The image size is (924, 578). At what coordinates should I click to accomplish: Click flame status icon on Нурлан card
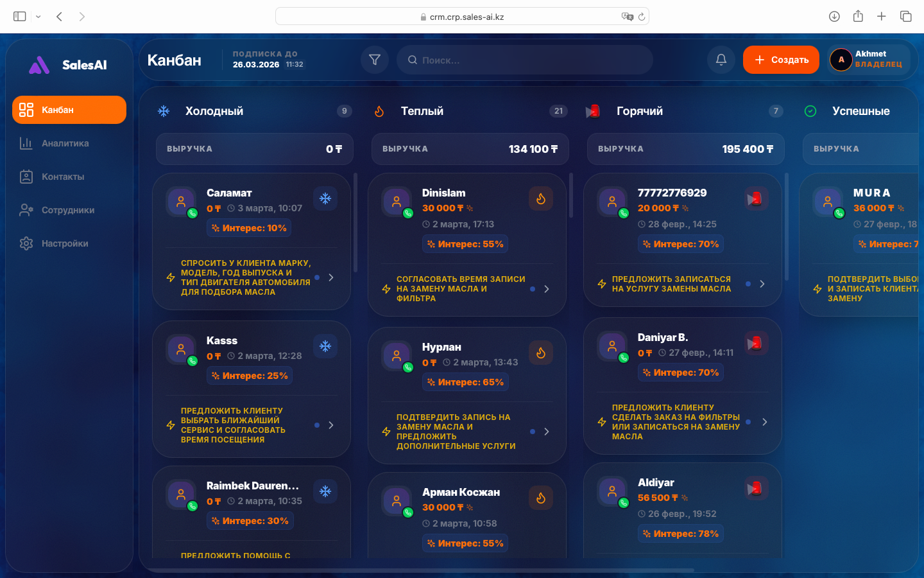[x=541, y=353]
